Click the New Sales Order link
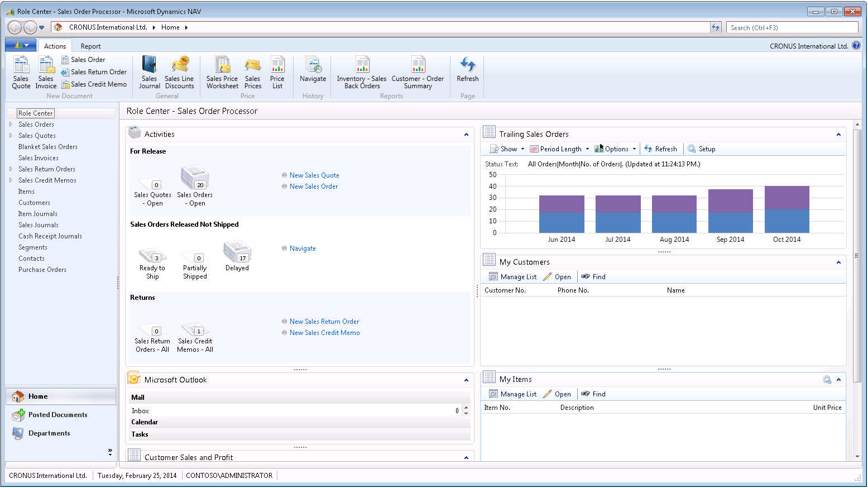 pyautogui.click(x=314, y=186)
